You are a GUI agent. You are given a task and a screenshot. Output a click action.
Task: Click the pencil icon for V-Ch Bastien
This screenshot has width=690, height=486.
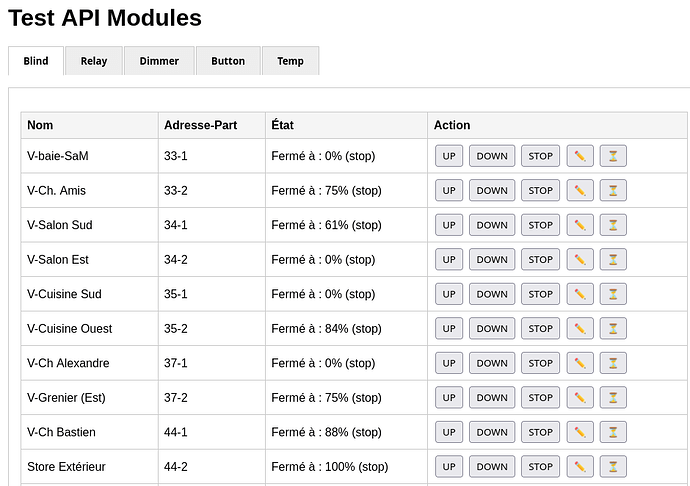pyautogui.click(x=580, y=432)
